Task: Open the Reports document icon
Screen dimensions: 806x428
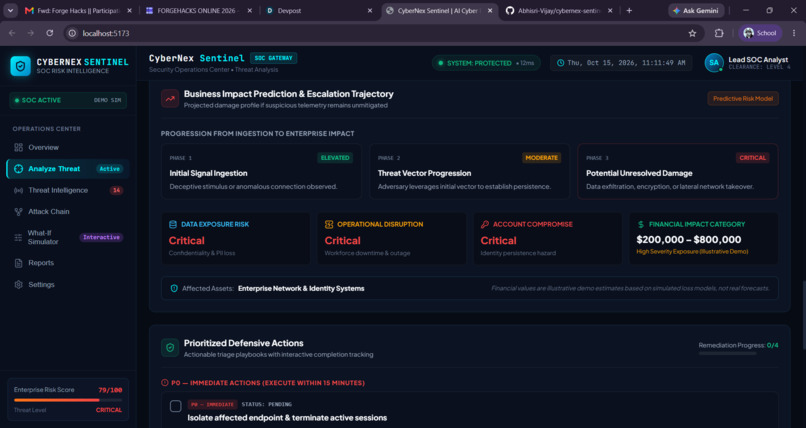Action: point(19,263)
